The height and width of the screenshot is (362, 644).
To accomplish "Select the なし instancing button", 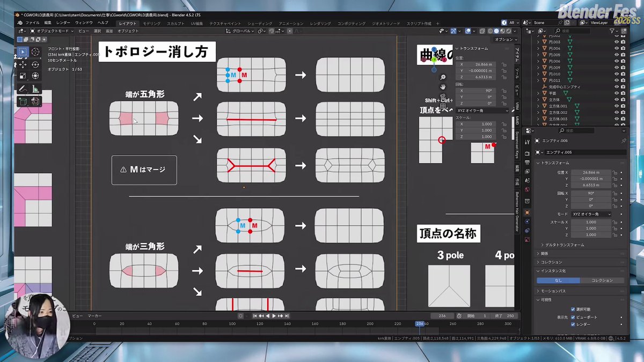I will 559,280.
